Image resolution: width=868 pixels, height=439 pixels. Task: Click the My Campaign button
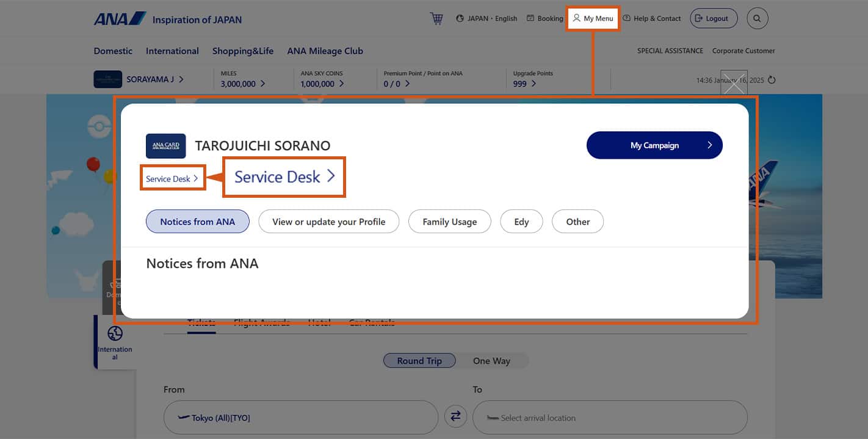click(x=654, y=145)
